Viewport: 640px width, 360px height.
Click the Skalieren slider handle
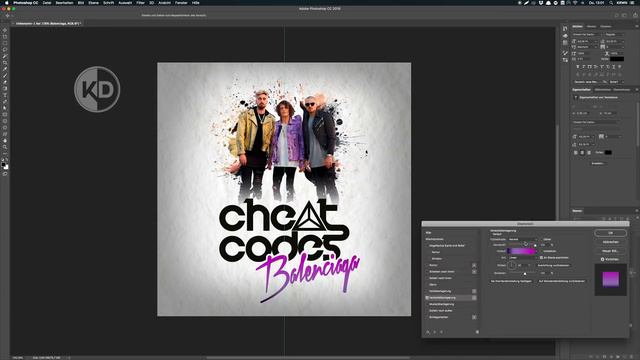(525, 273)
